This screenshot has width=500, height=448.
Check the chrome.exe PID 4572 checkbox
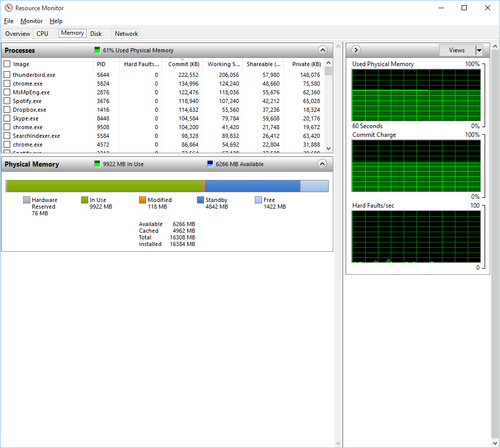(x=7, y=145)
